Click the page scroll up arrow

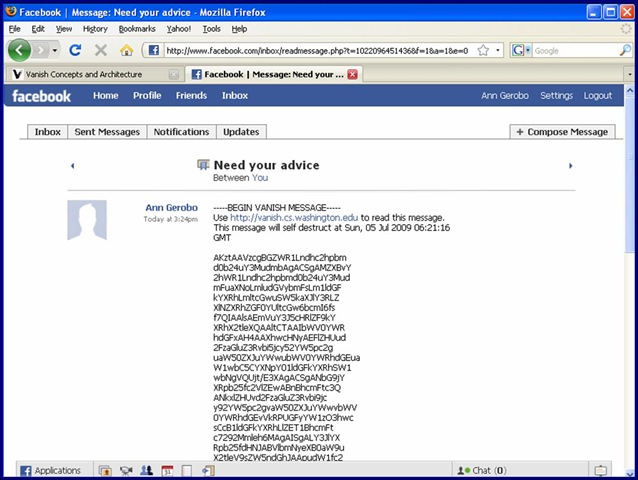coord(630,90)
